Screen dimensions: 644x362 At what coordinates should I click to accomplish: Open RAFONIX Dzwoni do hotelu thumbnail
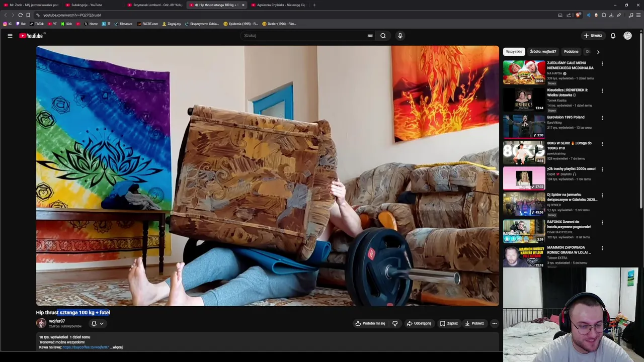pos(524,231)
